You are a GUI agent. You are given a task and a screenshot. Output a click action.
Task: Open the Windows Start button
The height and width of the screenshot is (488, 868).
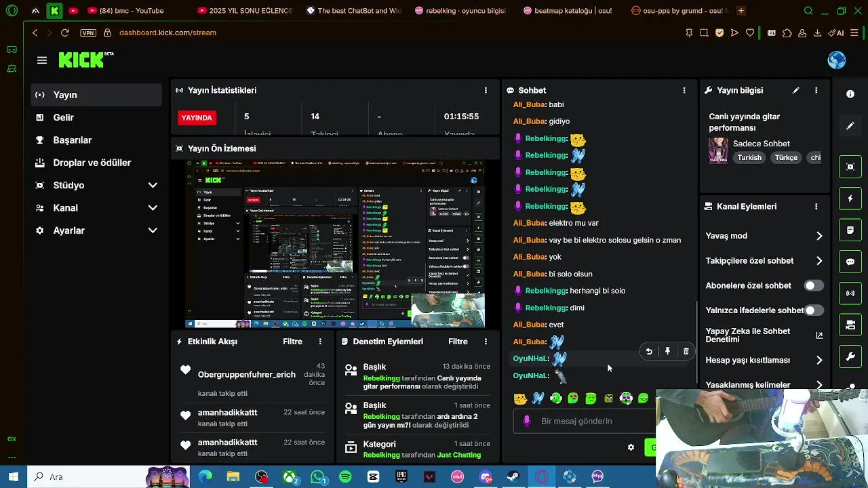point(13,476)
